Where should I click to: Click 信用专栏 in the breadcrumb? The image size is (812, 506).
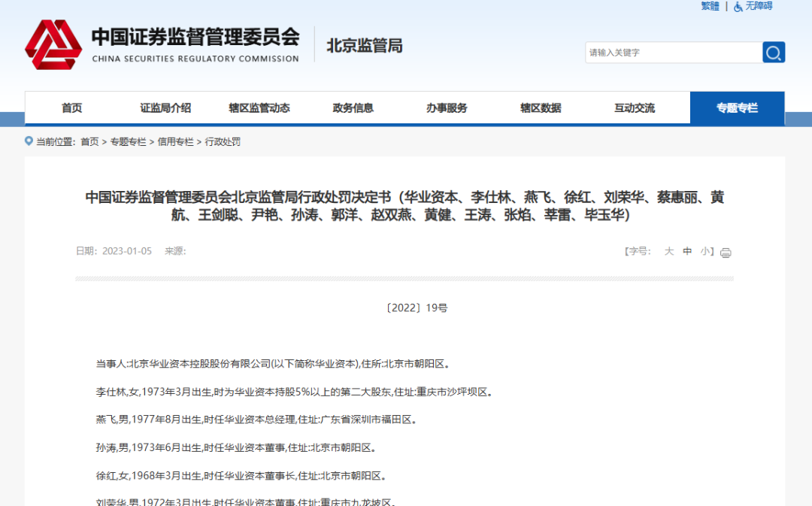[x=175, y=141]
